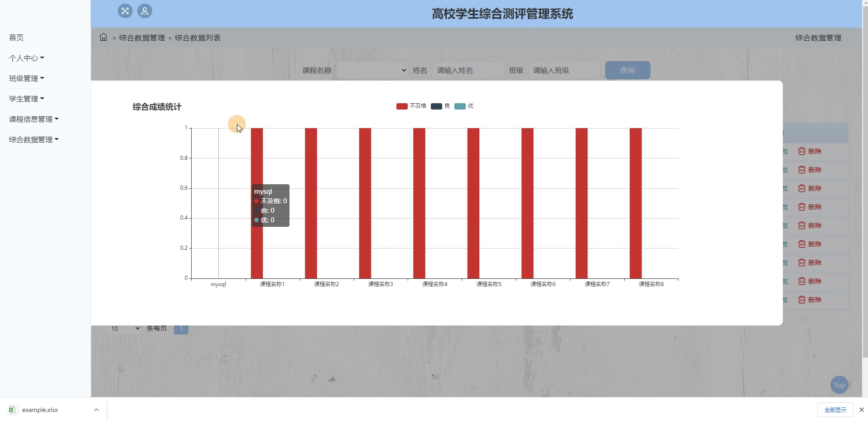The width and height of the screenshot is (868, 421).
Task: Click the red bar for 课程名称5
Action: tap(473, 203)
